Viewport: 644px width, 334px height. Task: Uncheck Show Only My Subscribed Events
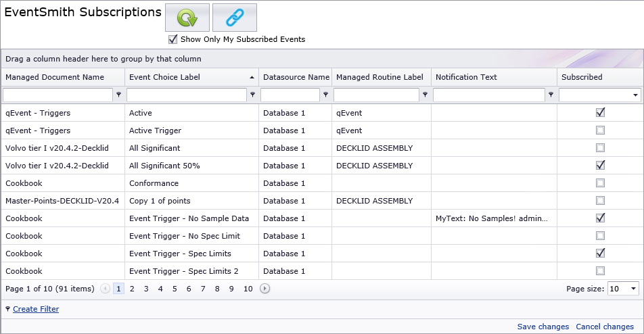click(x=173, y=39)
